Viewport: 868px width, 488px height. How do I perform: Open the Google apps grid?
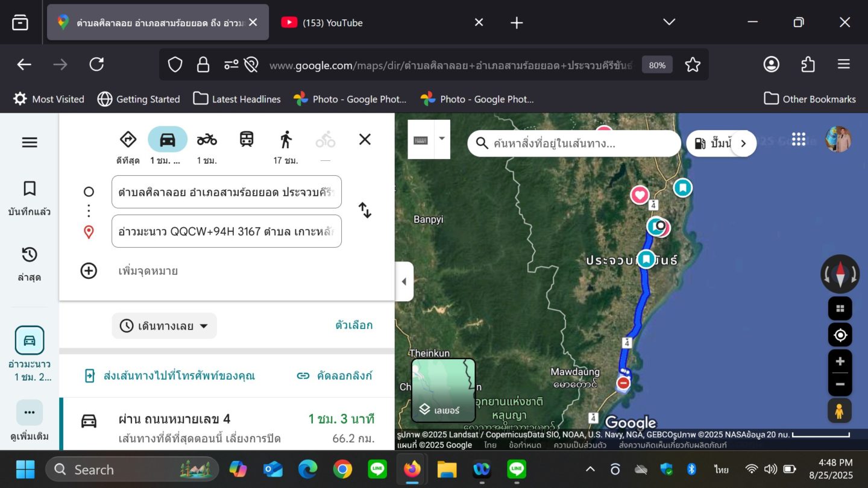tap(799, 140)
